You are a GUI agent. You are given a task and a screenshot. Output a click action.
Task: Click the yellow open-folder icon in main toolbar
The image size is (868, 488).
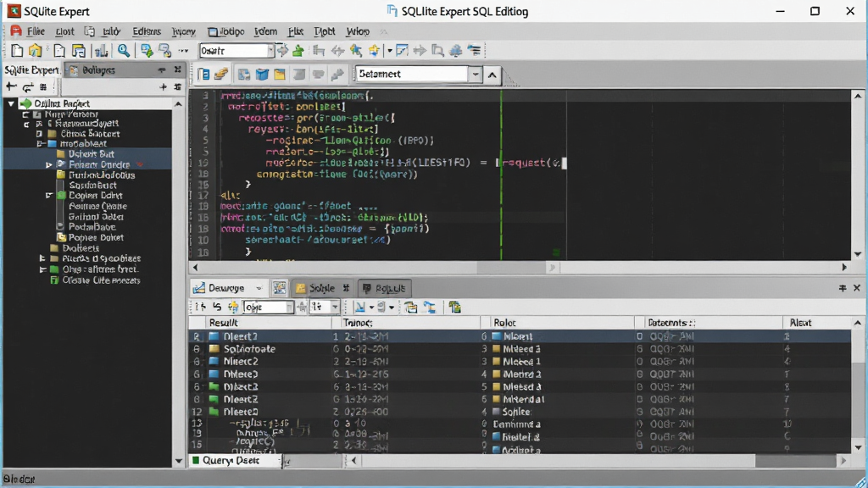click(36, 51)
